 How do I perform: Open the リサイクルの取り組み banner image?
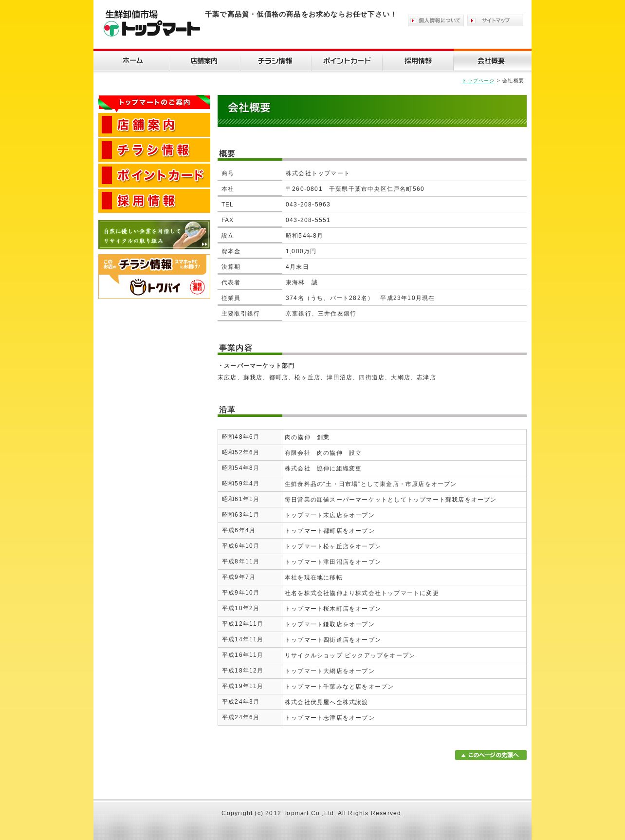(x=154, y=235)
